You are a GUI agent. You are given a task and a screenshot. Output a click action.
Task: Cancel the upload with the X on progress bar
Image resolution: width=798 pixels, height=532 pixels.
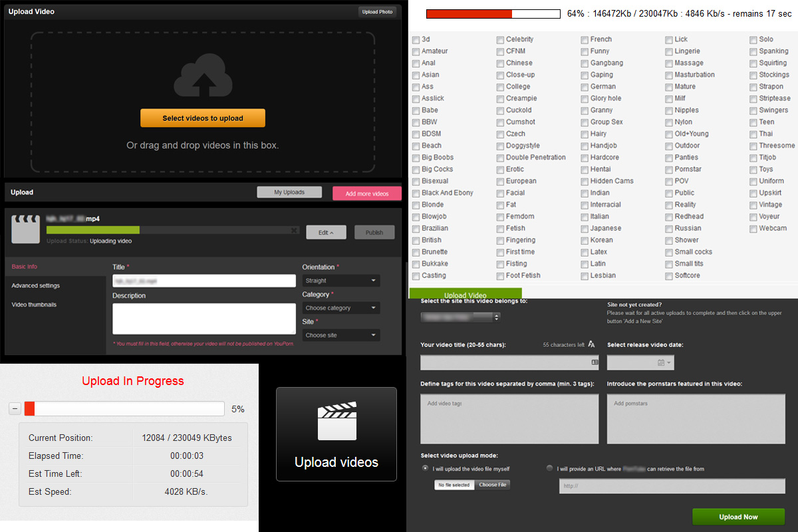click(x=294, y=230)
